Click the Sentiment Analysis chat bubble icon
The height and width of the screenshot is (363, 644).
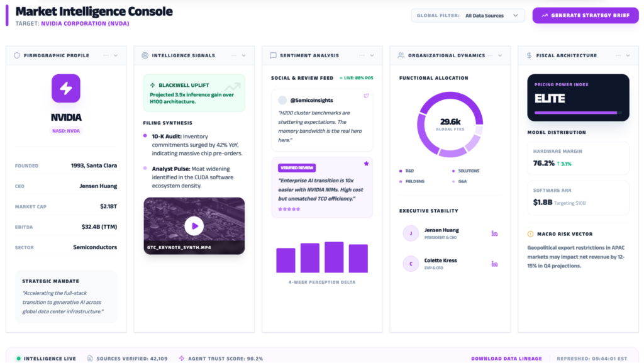coord(273,55)
